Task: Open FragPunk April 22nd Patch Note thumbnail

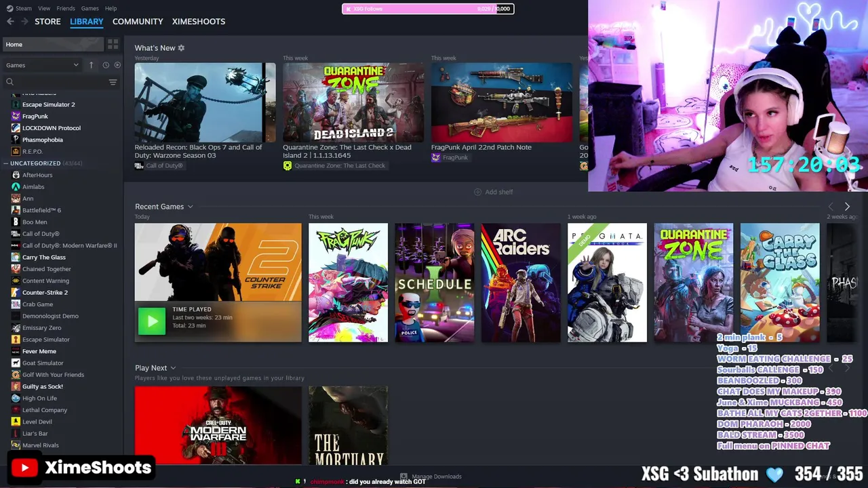Action: [x=502, y=102]
